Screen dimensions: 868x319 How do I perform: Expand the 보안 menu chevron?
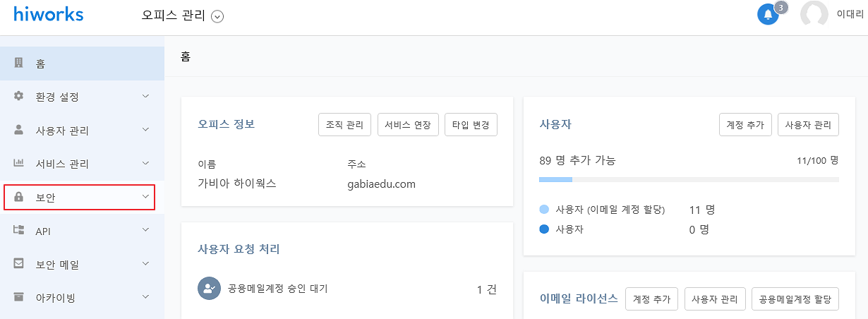(x=145, y=197)
